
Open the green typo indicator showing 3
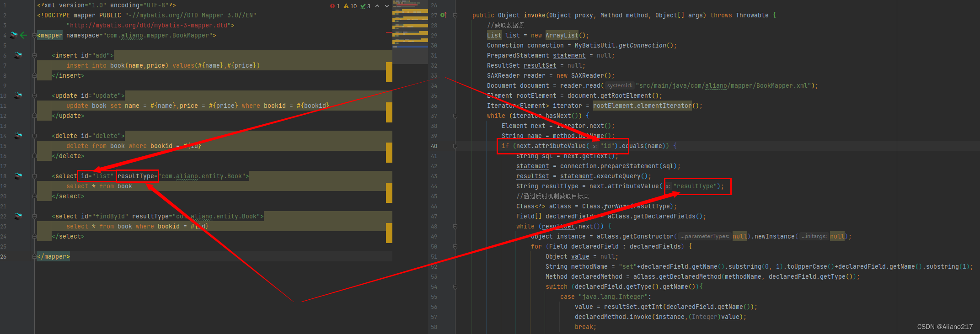365,6
